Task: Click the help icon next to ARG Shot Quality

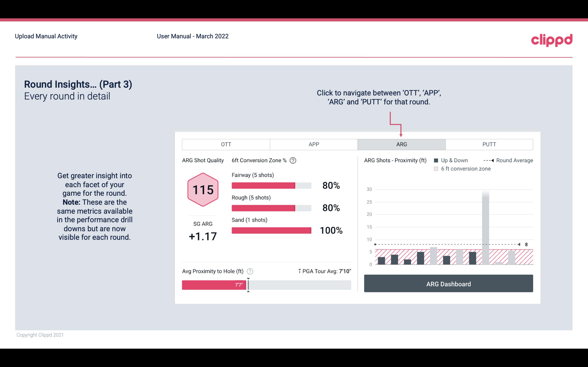Action: click(294, 161)
